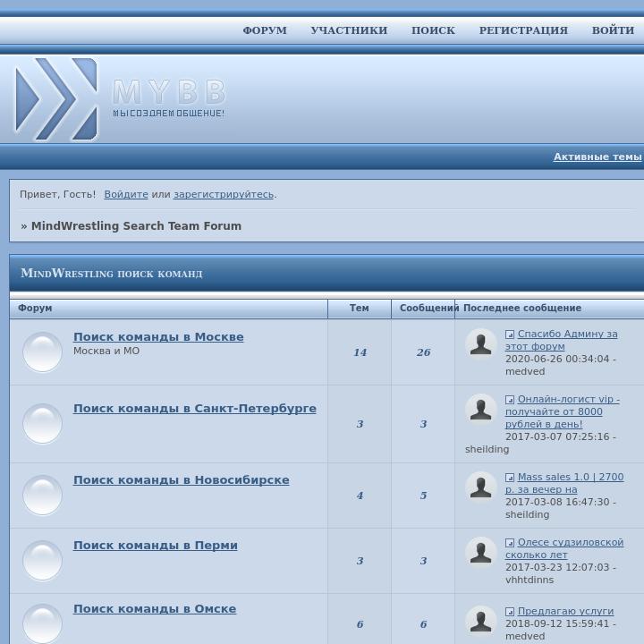Click Последнее сообщение column header
The image size is (644, 644).
tap(522, 308)
